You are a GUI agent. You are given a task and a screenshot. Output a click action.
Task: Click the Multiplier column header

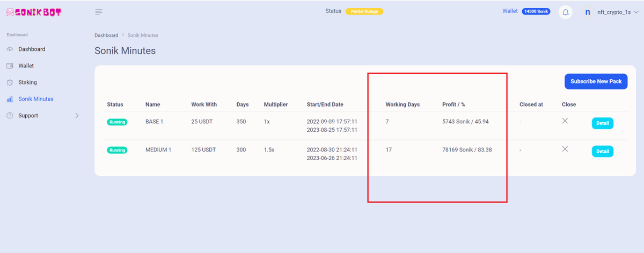(276, 105)
